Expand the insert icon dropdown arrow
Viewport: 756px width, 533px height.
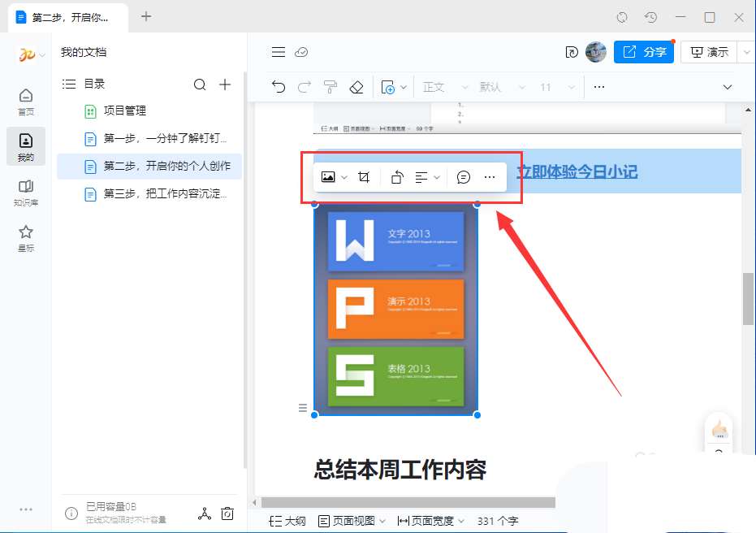pyautogui.click(x=404, y=87)
